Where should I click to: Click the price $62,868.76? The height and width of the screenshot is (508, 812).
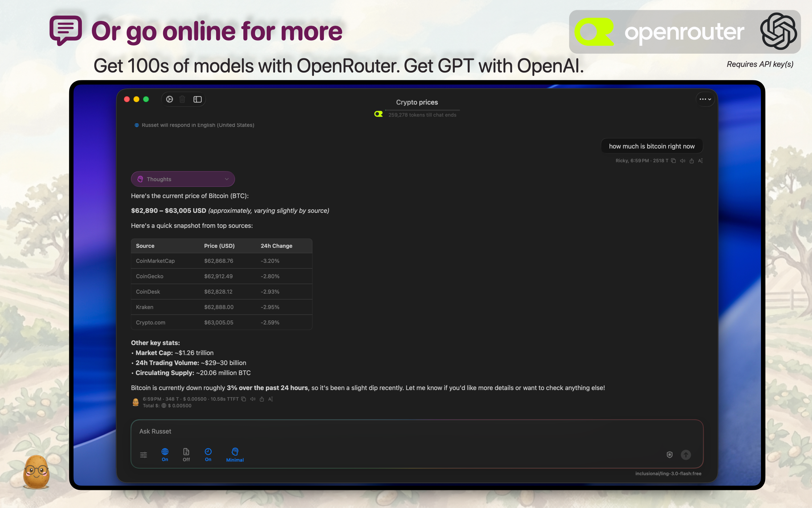[219, 261]
